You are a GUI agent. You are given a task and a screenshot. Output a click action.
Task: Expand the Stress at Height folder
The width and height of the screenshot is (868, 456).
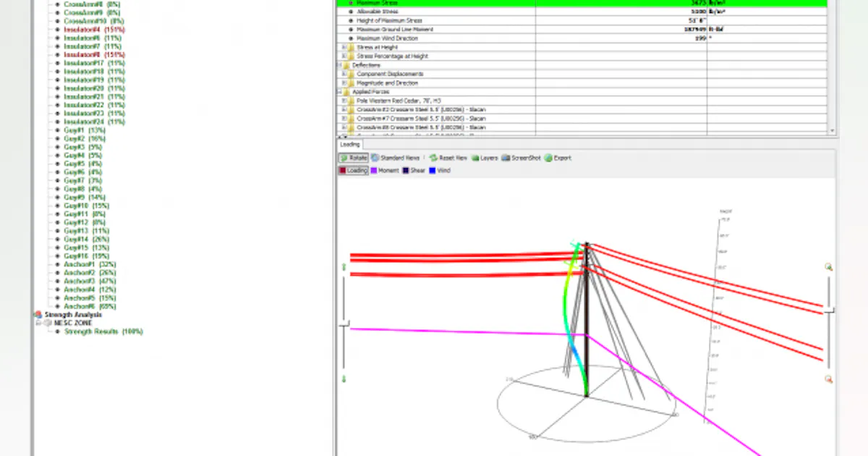tap(344, 47)
